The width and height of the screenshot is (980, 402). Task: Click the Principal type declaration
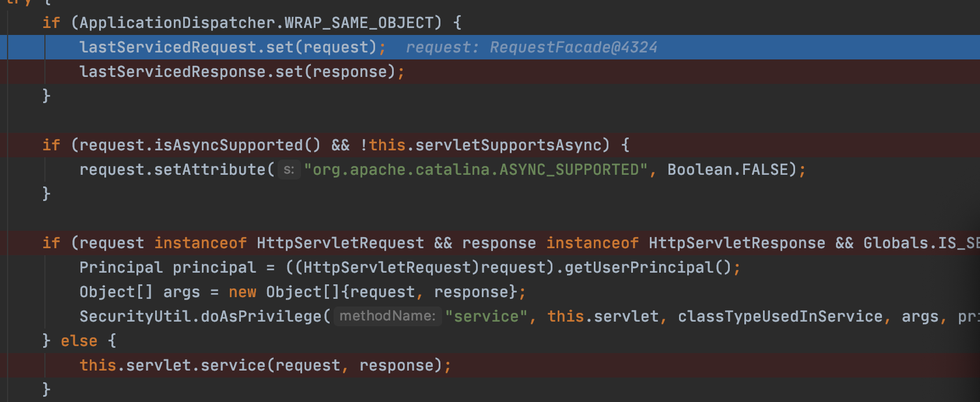[x=121, y=267]
